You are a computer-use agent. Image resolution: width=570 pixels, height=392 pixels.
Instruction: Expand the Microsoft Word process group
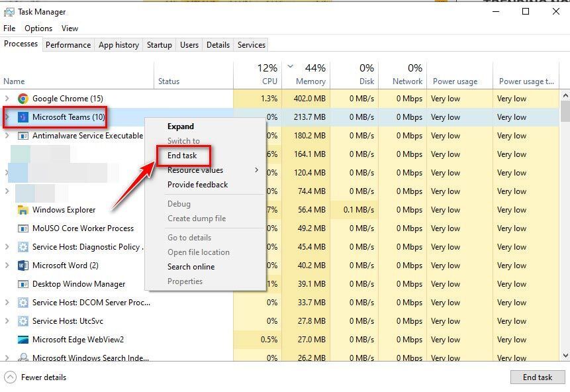point(7,266)
